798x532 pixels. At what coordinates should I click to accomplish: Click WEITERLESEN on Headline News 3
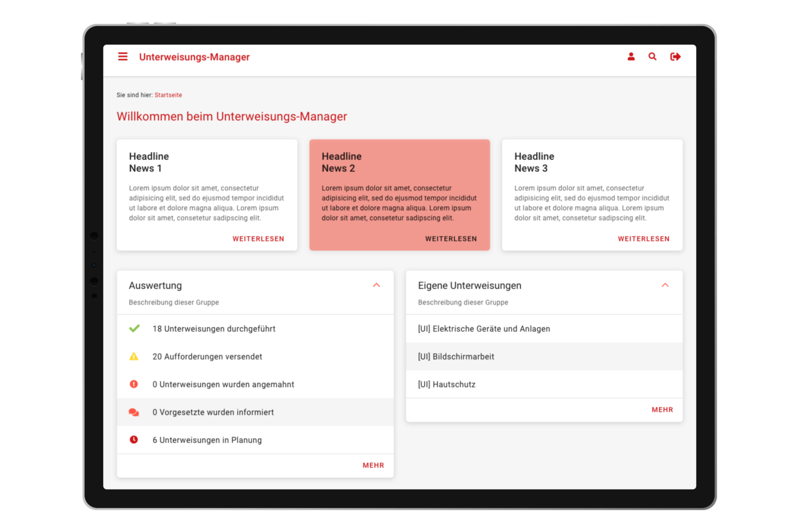[643, 239]
